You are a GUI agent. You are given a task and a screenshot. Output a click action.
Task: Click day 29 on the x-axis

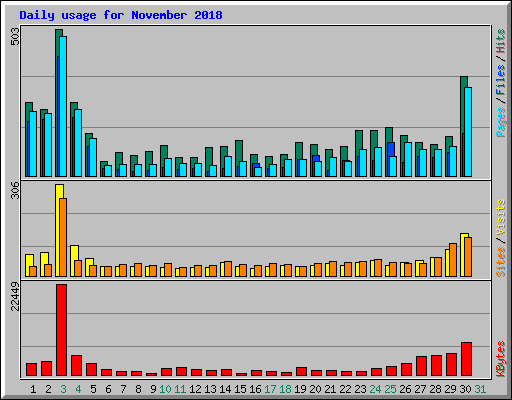click(450, 389)
